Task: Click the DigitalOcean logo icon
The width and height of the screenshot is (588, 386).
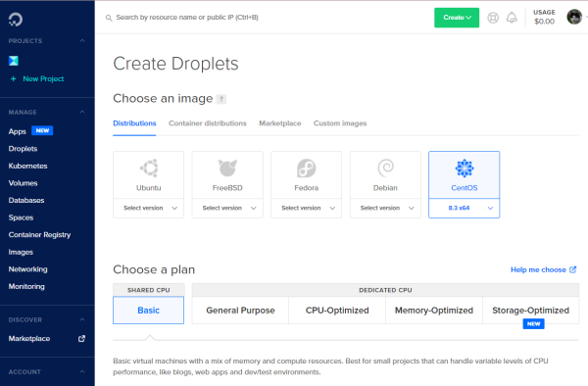Action: click(16, 20)
